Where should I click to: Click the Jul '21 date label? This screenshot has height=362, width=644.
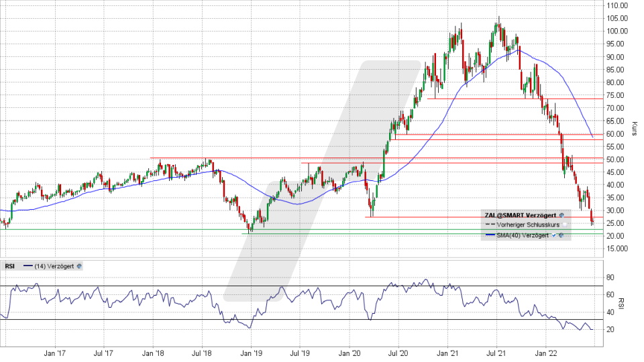click(x=496, y=353)
